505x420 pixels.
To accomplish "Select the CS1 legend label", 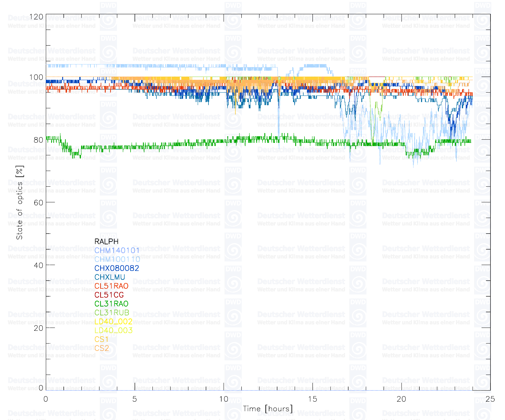I will (x=101, y=339).
